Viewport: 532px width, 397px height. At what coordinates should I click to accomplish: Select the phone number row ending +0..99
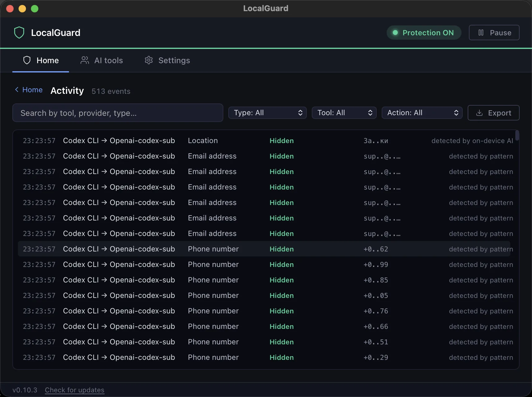point(264,264)
